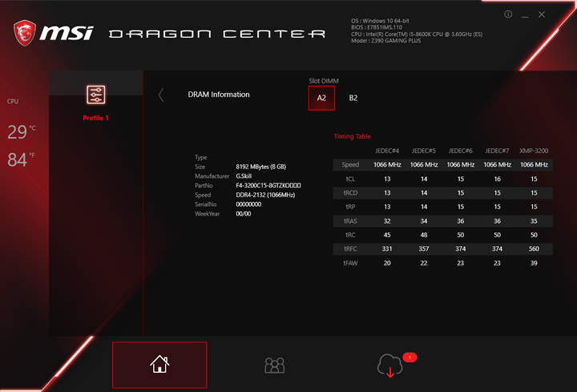Viewport: 577px width, 392px height.
Task: Open the Home section at the bottom
Action: pyautogui.click(x=159, y=365)
